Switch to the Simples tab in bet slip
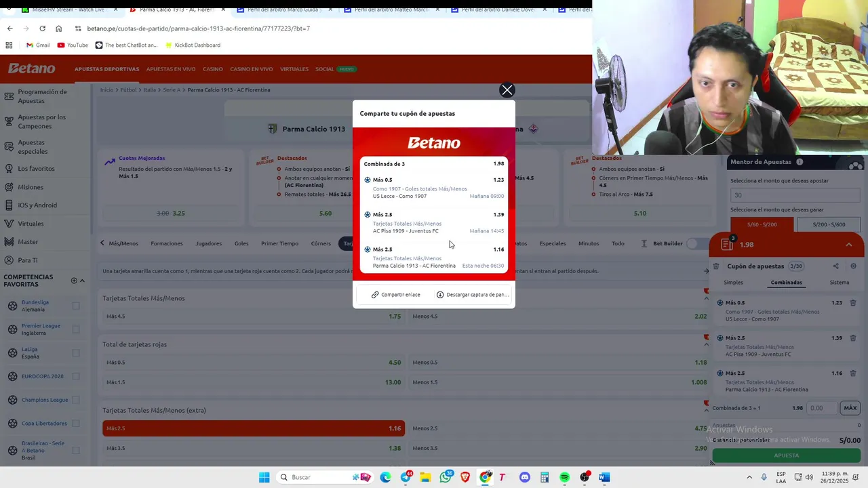 pyautogui.click(x=733, y=283)
